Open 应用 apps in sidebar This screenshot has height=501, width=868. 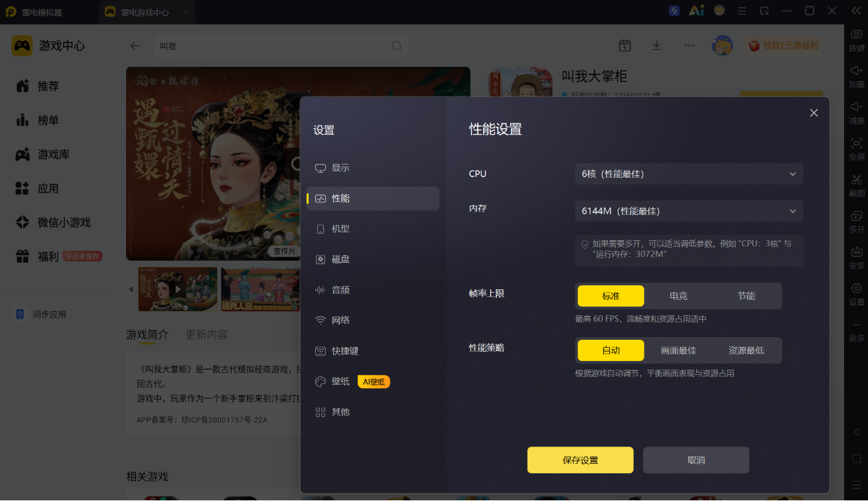coord(48,188)
